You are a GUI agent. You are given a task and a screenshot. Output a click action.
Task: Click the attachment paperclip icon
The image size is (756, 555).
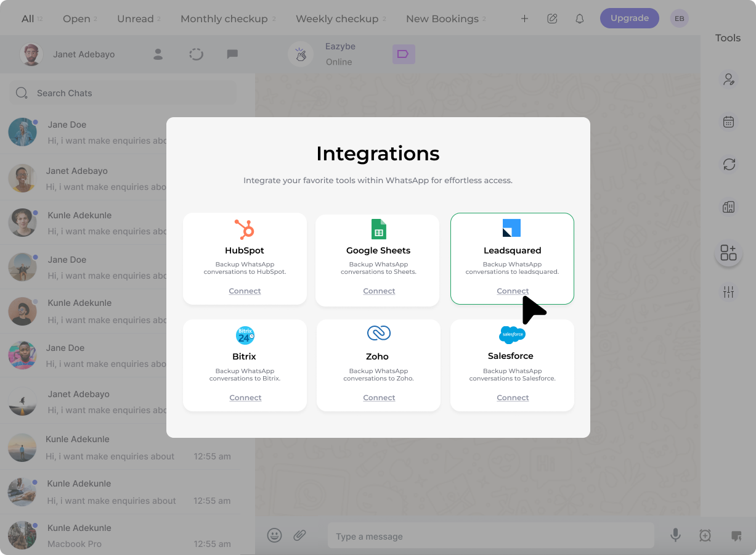tap(300, 535)
